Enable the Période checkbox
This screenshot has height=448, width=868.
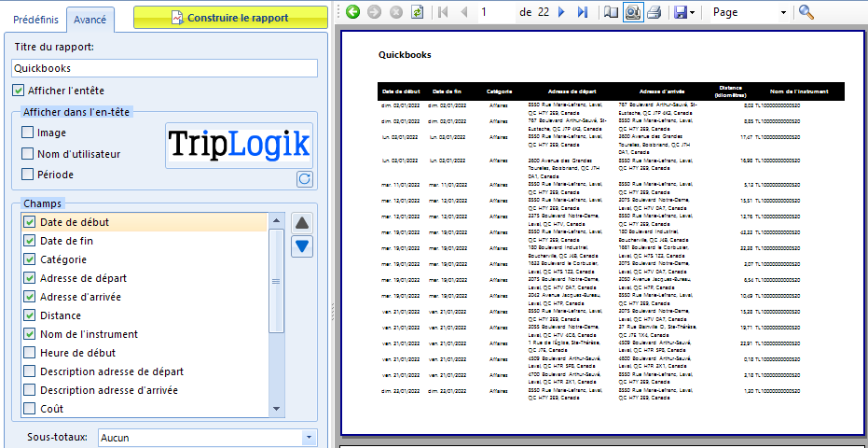pos(26,175)
